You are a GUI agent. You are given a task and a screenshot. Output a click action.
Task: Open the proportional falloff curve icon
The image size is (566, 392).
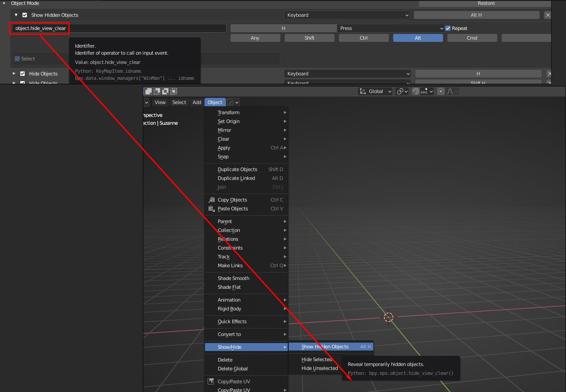[452, 91]
